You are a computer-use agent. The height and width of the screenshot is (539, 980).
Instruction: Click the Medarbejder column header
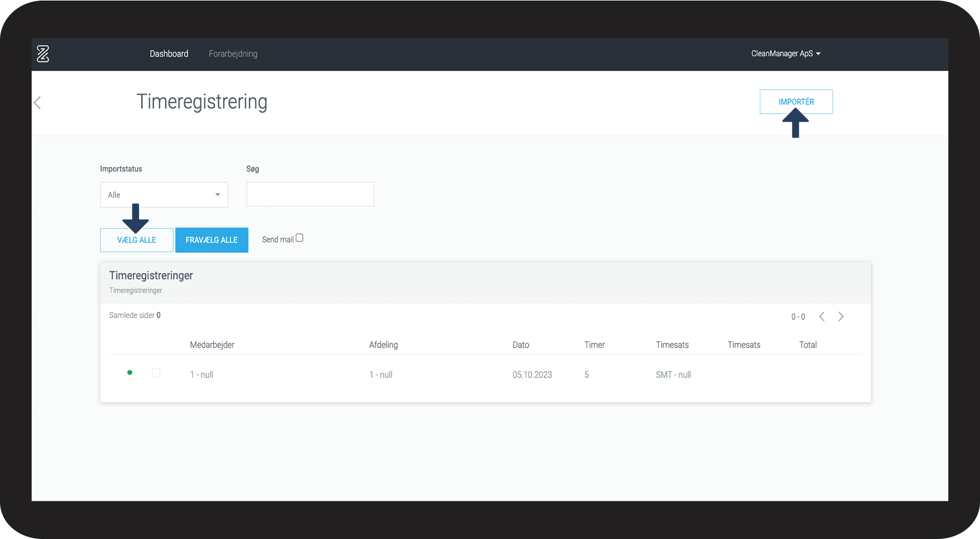212,345
